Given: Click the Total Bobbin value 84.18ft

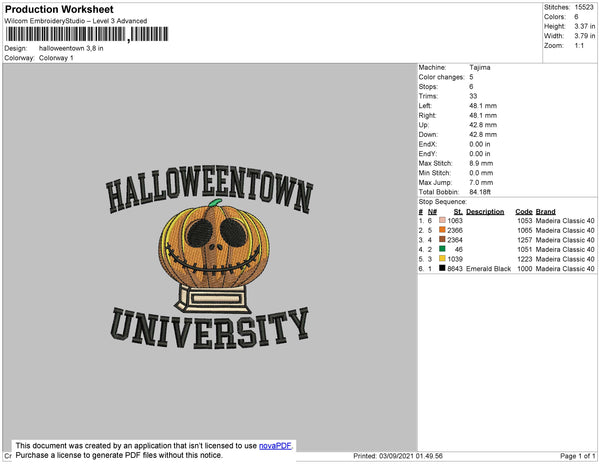Looking at the screenshot, I should tap(480, 192).
